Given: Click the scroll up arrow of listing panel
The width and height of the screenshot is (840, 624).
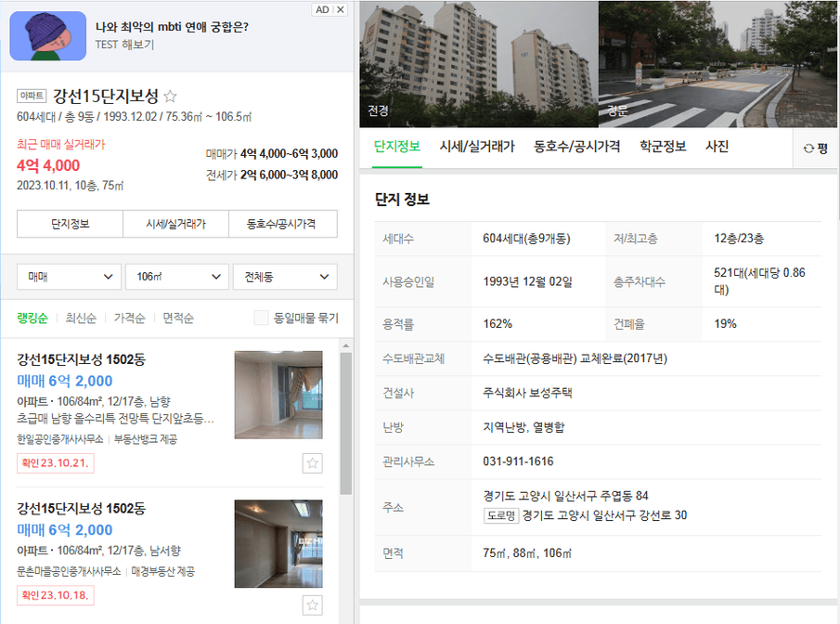Looking at the screenshot, I should click(x=345, y=345).
